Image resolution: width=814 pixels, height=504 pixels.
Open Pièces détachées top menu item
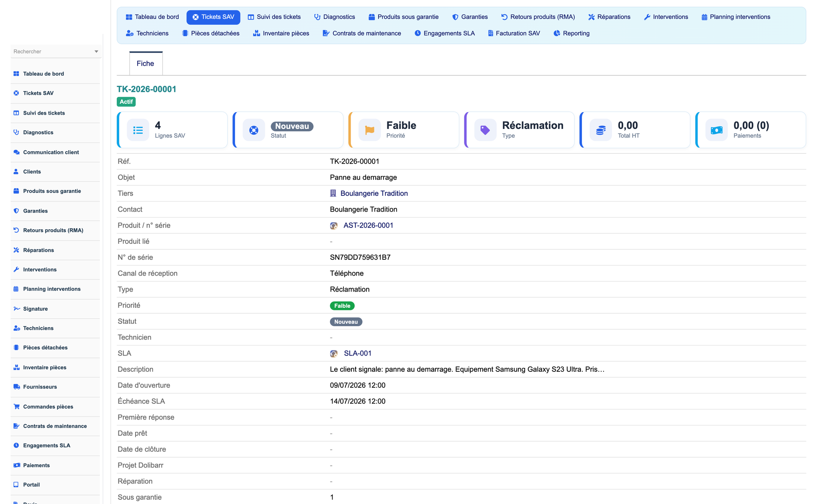coord(211,33)
